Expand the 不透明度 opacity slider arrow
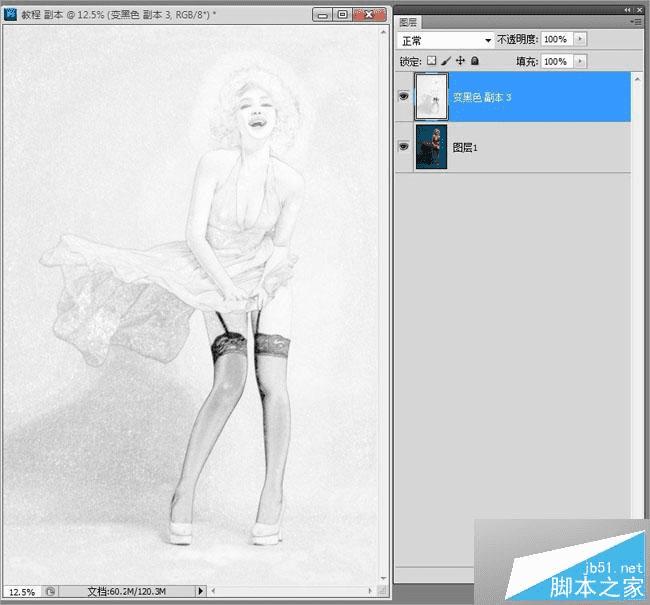 coord(580,39)
